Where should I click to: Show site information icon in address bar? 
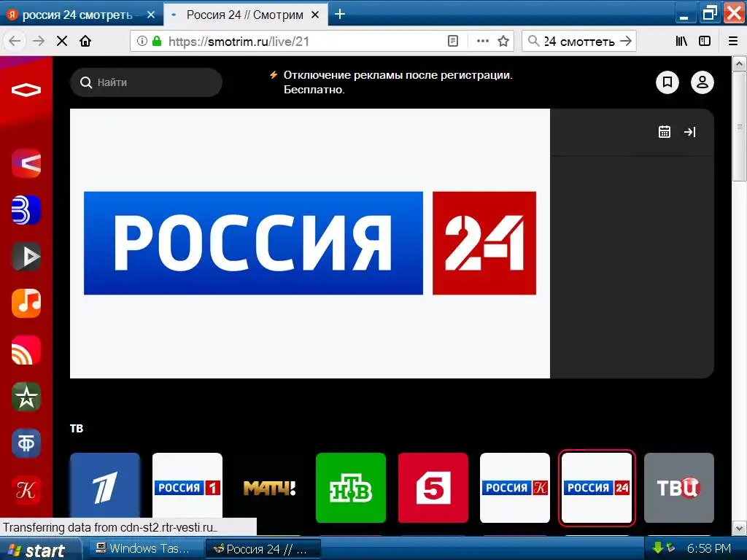click(142, 41)
